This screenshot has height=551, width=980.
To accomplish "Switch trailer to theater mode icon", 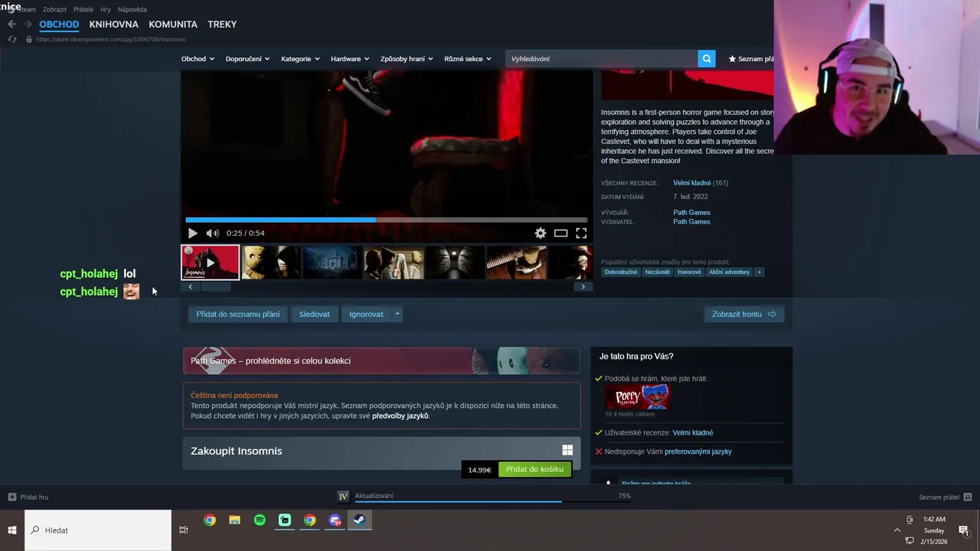I will 561,233.
